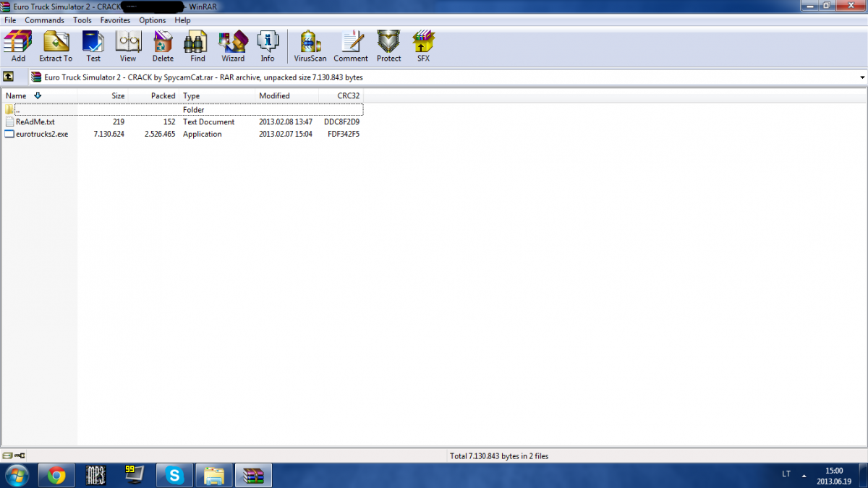868x488 pixels.
Task: Open the File menu
Action: 10,20
